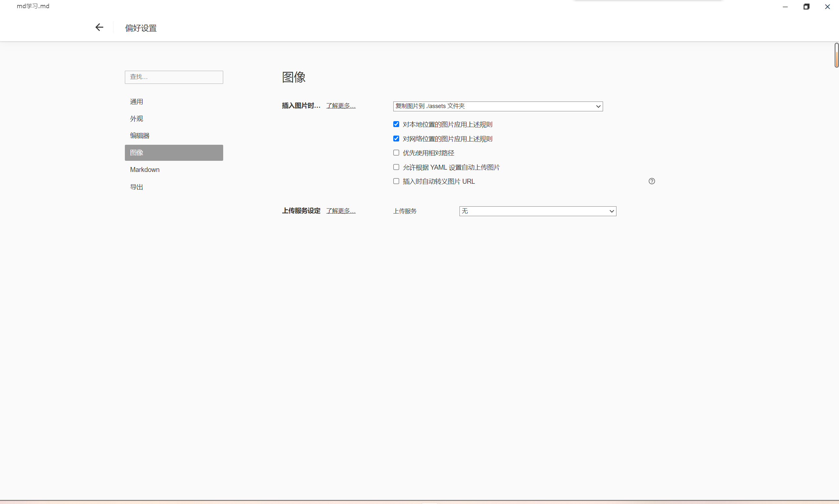Open the 复制图片到 ./assets 文件夹 dropdown

[x=498, y=106]
